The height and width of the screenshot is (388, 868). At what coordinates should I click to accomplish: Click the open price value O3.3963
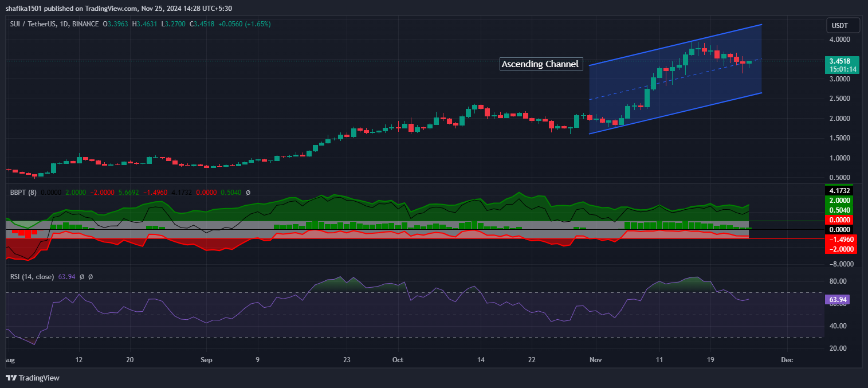(x=116, y=24)
